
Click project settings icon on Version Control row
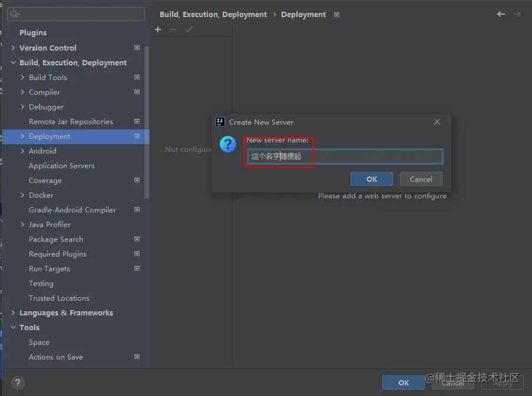pos(137,48)
